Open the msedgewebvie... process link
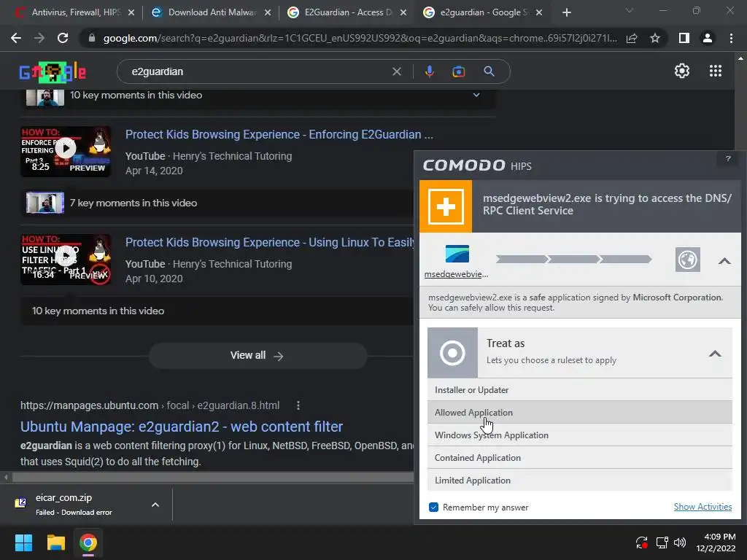Viewport: 747px width, 560px height. [456, 274]
